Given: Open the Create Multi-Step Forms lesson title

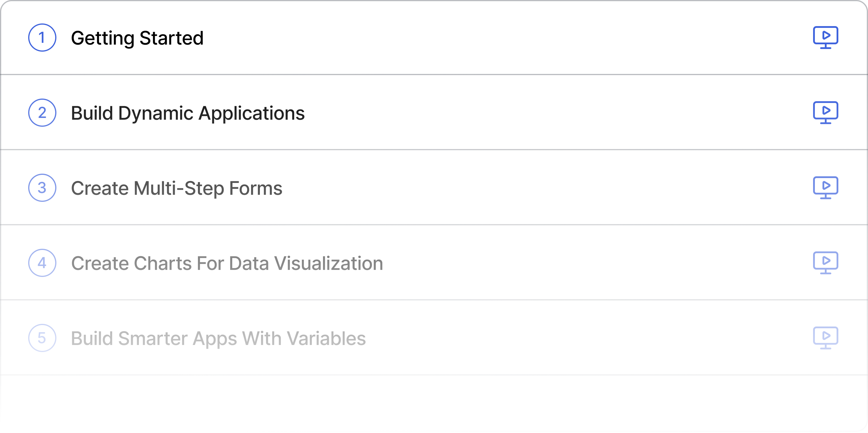Looking at the screenshot, I should [176, 188].
